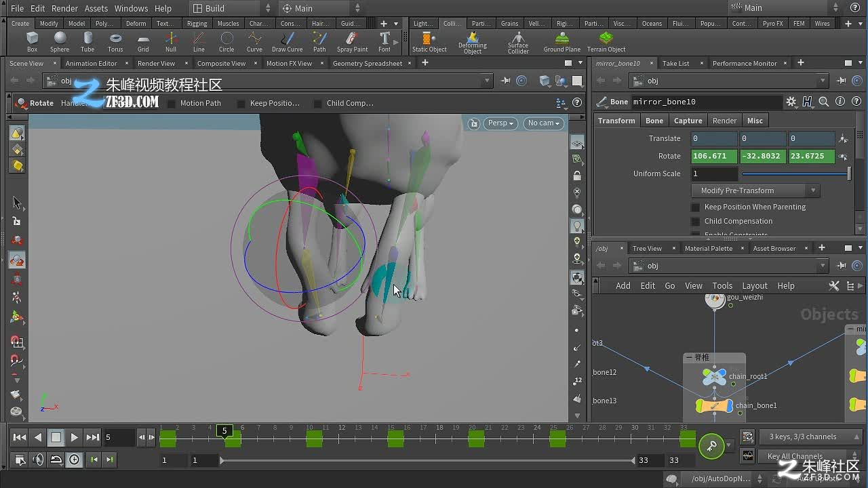Screen dimensions: 868x488
Task: Select the Box shelf tool
Action: click(x=32, y=42)
